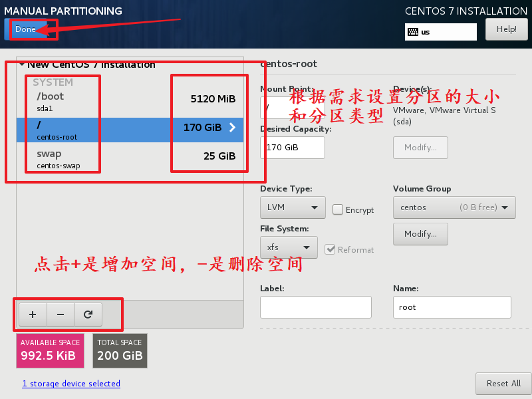Collapse the New CentOS 7 Installation group
Viewport: 532px width, 399px height.
[x=22, y=65]
